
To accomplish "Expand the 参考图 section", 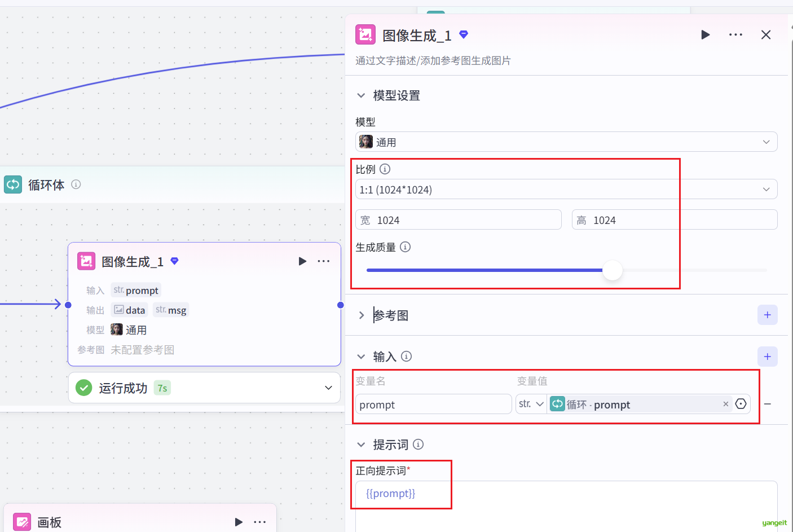I will coord(362,315).
